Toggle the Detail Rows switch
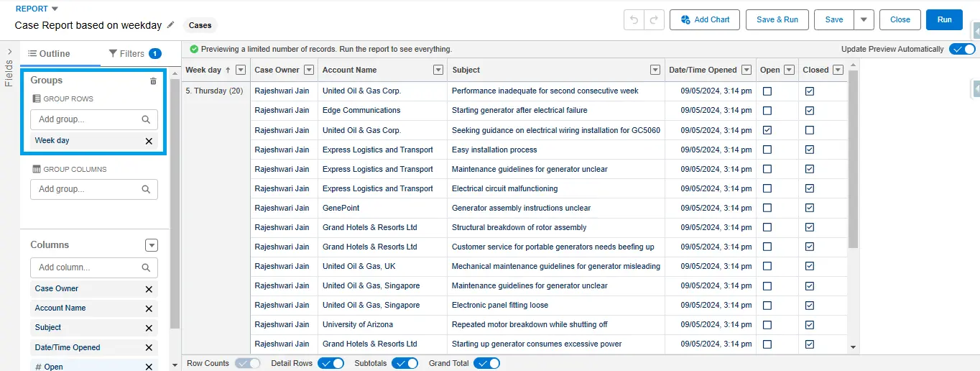The height and width of the screenshot is (371, 980). click(330, 363)
